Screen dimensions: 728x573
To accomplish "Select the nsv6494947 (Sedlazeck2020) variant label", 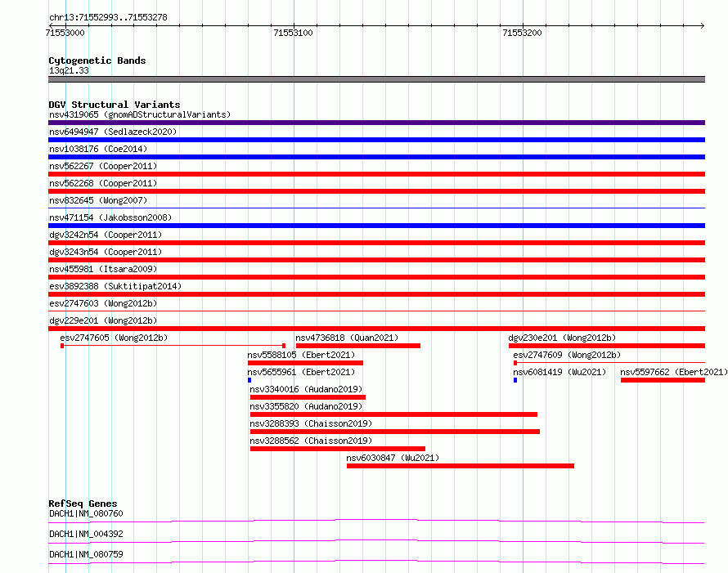I will pos(113,132).
